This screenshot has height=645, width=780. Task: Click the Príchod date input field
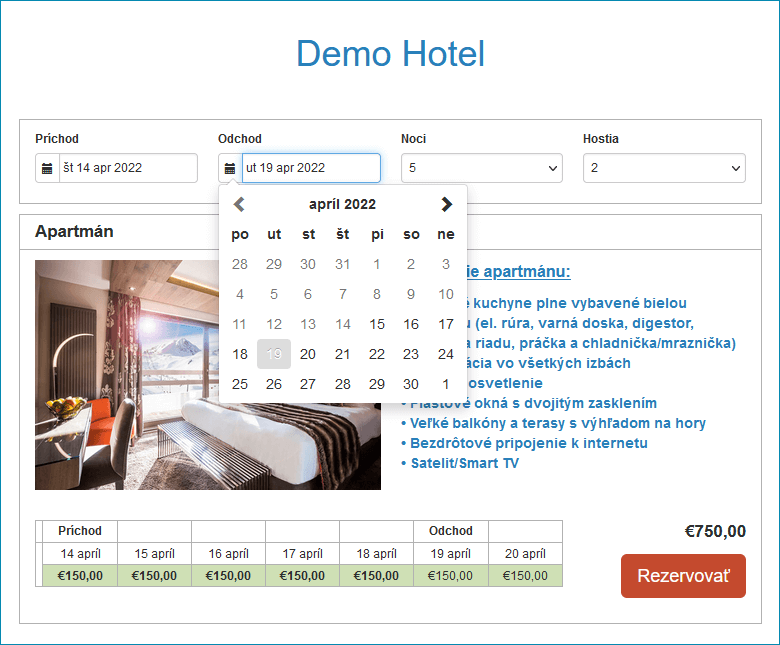tap(127, 168)
